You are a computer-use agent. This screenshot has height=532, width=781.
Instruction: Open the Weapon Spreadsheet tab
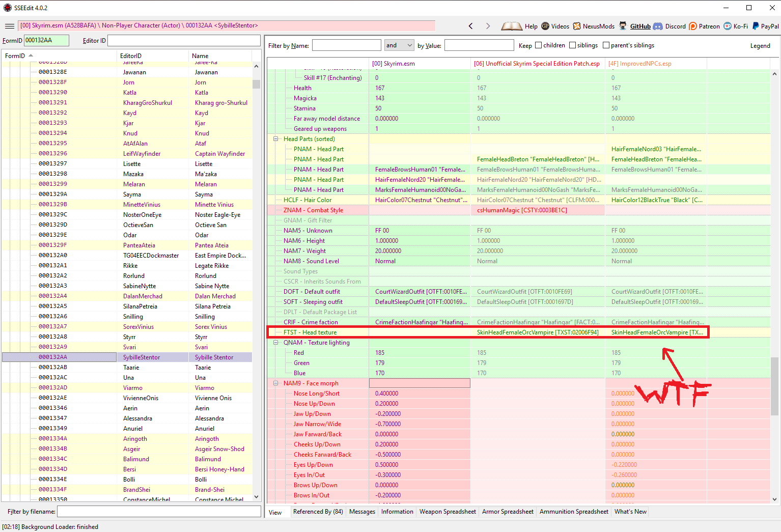(x=448, y=512)
